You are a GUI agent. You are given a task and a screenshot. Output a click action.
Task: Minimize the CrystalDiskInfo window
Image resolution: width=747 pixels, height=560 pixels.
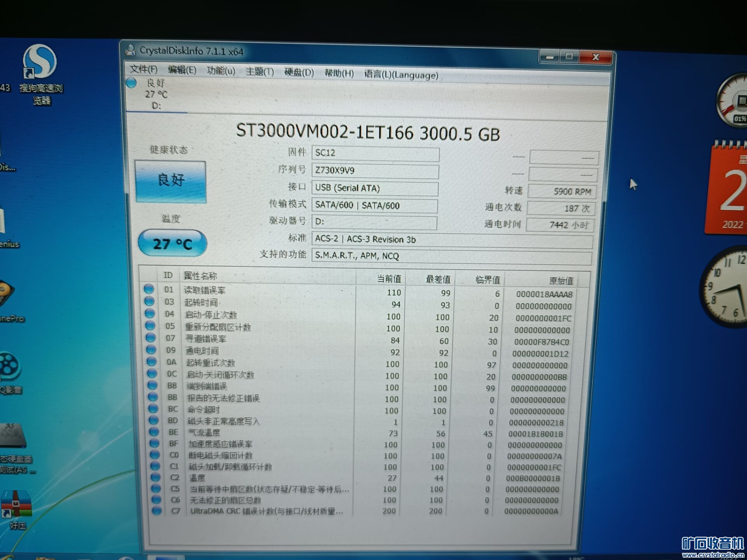coord(549,57)
